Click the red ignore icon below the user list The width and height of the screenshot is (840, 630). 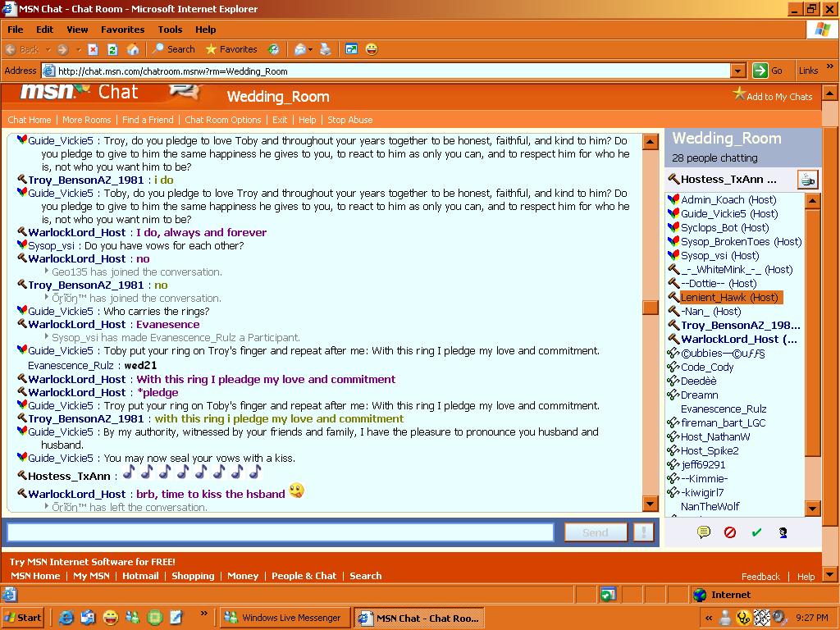click(729, 532)
